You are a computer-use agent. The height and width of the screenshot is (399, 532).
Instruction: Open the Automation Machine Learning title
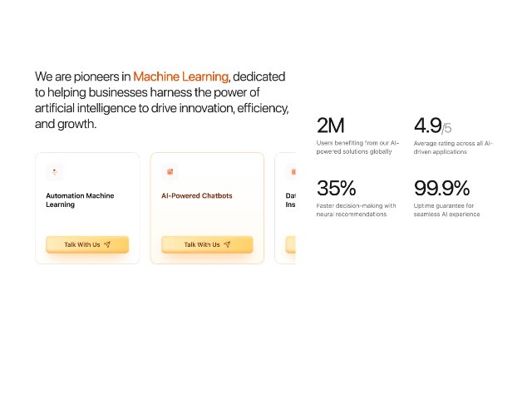(x=80, y=199)
